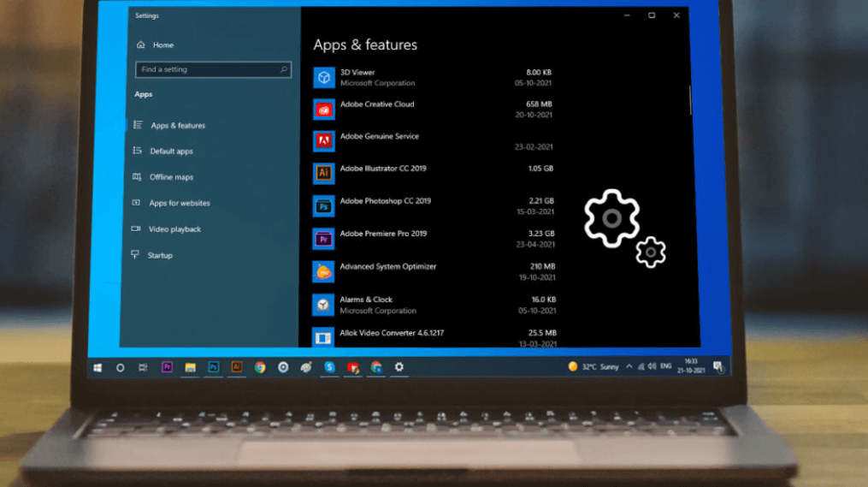Open Premiere Pro from the taskbar
Viewport: 868px width, 487px height.
tap(167, 367)
